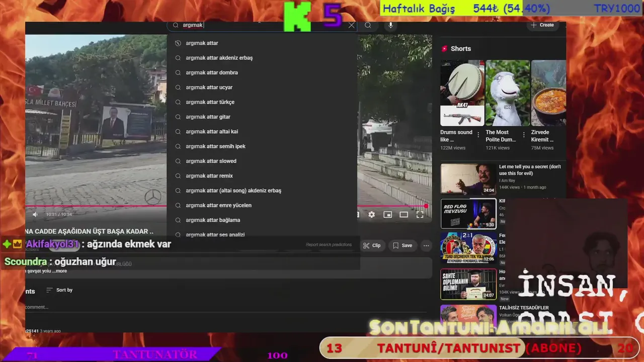Click the red progress bar scrubber handle
Viewport: 644px width, 362px height.
click(426, 206)
